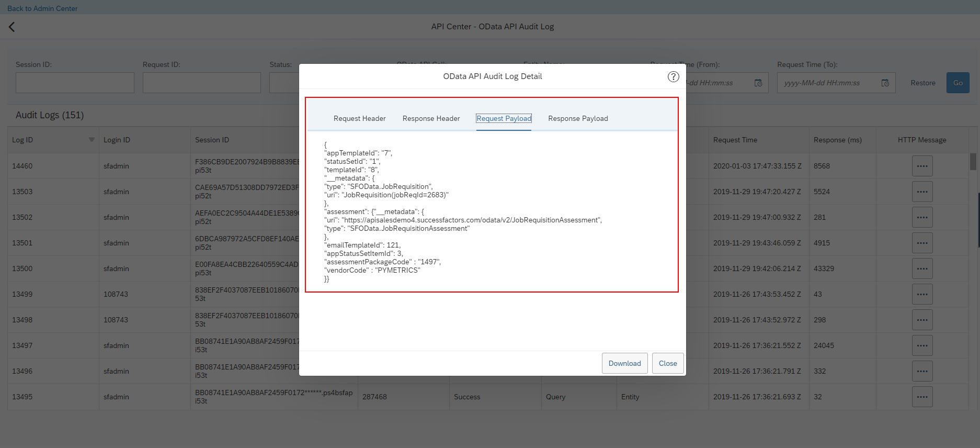Open HTTP Message details for log 13503
The height and width of the screenshot is (448, 980).
tap(922, 192)
